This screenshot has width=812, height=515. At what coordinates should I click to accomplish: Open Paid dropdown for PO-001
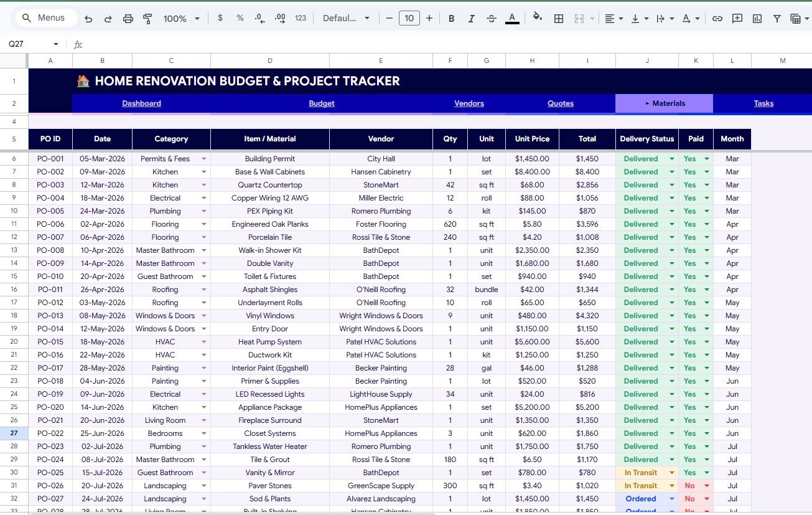pyautogui.click(x=707, y=159)
